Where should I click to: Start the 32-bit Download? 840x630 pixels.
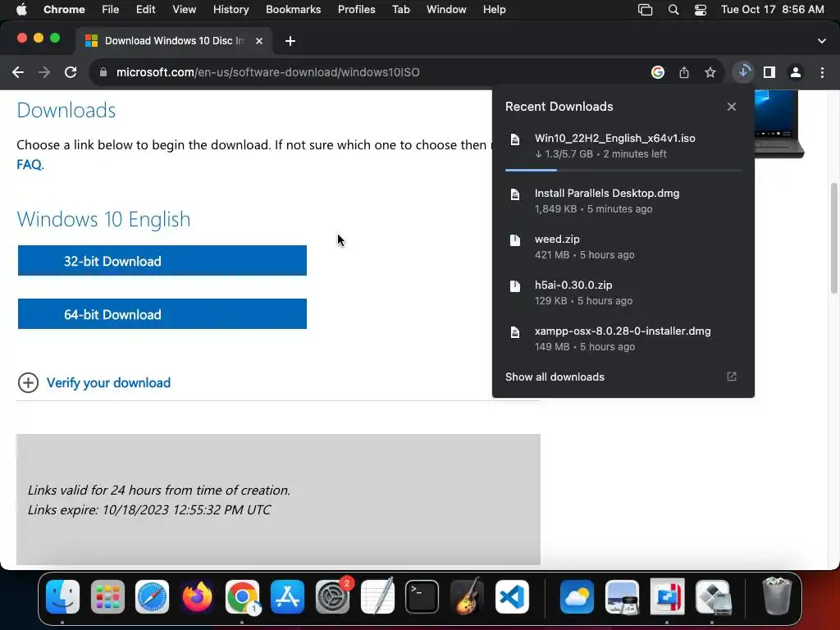162,261
